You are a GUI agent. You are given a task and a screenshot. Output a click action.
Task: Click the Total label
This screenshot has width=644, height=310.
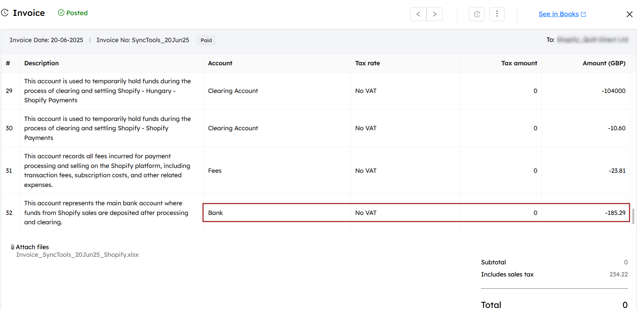tap(491, 305)
